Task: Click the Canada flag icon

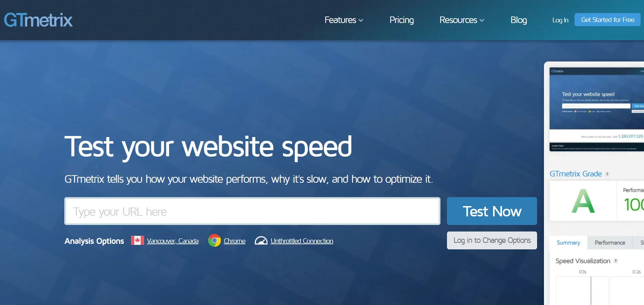Action: tap(137, 240)
